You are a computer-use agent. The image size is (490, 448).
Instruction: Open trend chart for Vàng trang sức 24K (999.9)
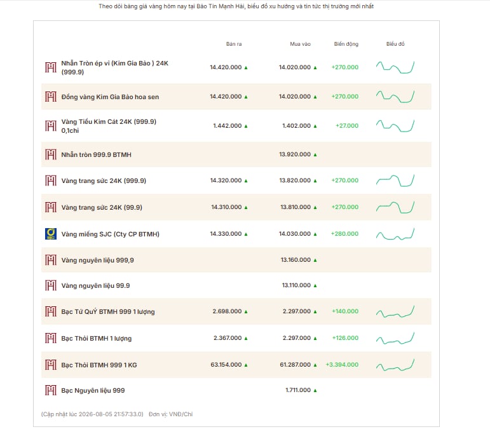[x=395, y=180]
